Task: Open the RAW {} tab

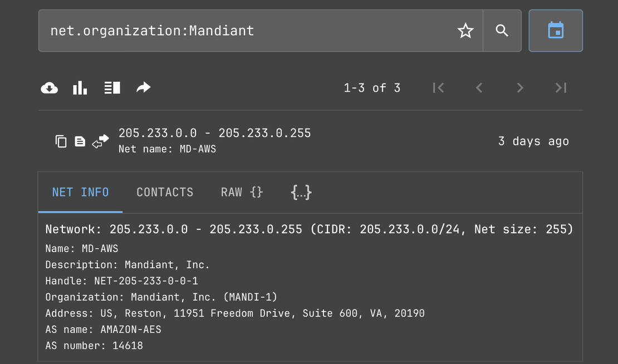Action: point(241,192)
